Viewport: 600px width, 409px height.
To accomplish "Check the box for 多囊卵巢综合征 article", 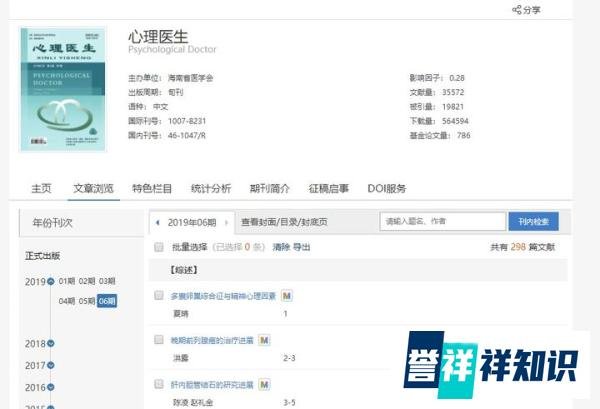I will click(159, 295).
